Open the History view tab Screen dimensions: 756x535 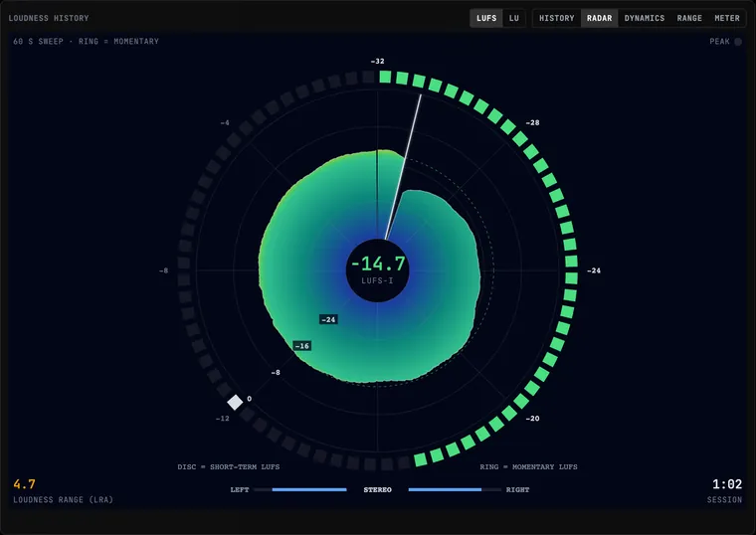556,18
